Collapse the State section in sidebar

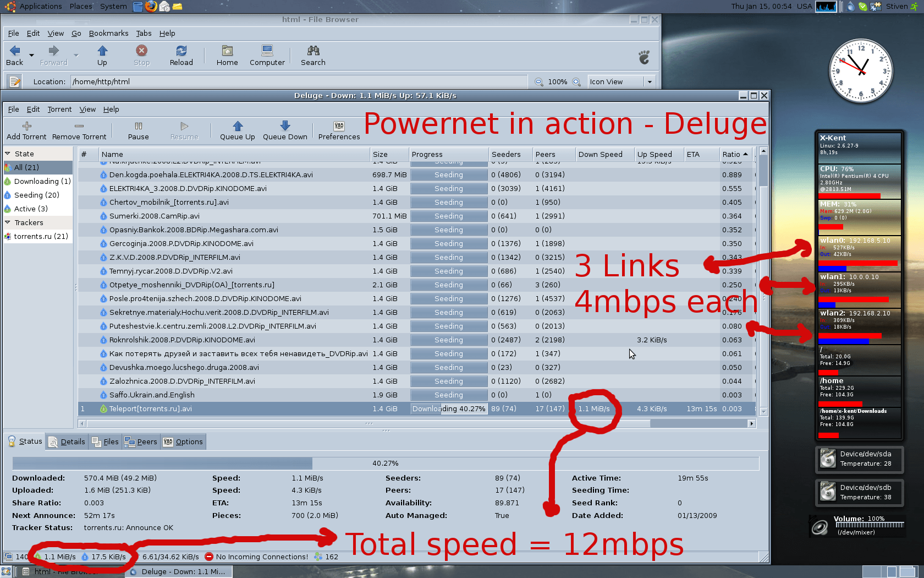pyautogui.click(x=8, y=154)
